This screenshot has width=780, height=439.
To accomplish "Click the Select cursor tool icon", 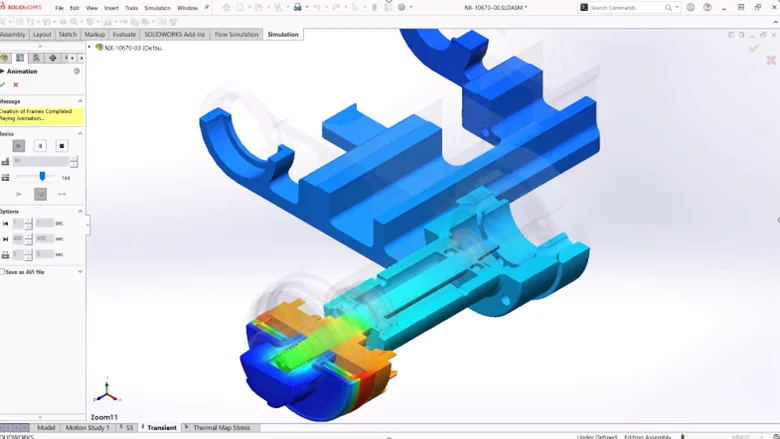I will pos(355,7).
